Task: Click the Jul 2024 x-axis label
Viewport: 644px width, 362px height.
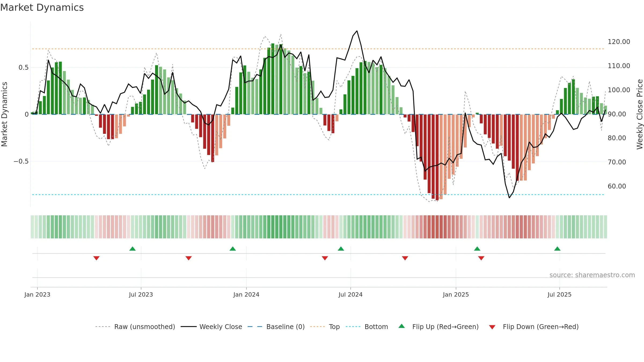Action: pyautogui.click(x=350, y=294)
